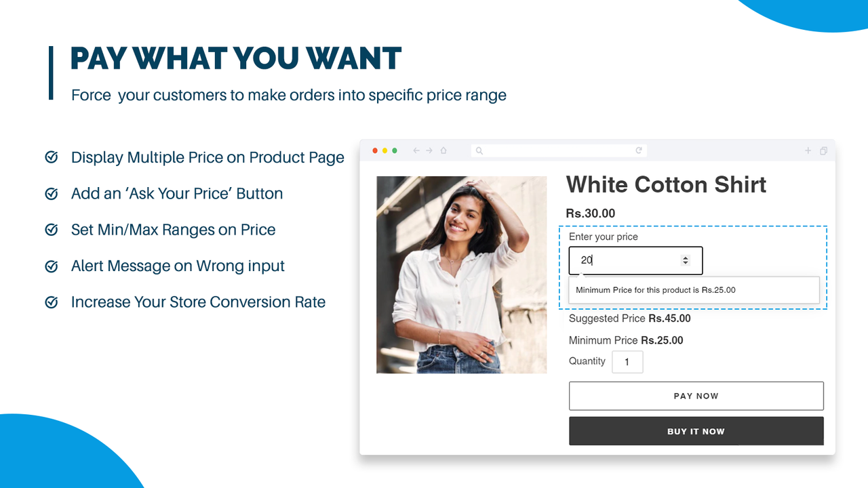Click the 'Minimum Price for this product' alert message
Image resolution: width=868 pixels, height=488 pixels.
[694, 289]
